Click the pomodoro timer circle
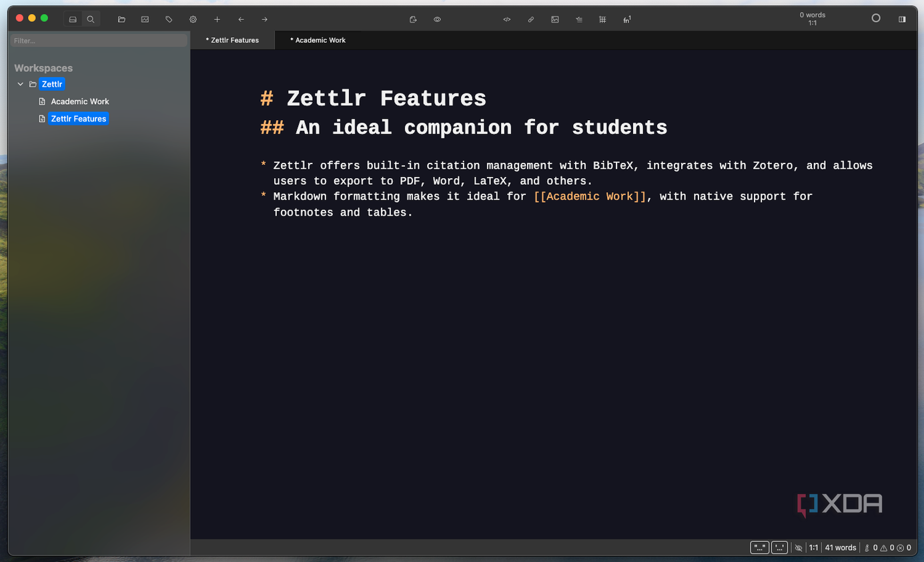This screenshot has height=562, width=924. pyautogui.click(x=876, y=19)
